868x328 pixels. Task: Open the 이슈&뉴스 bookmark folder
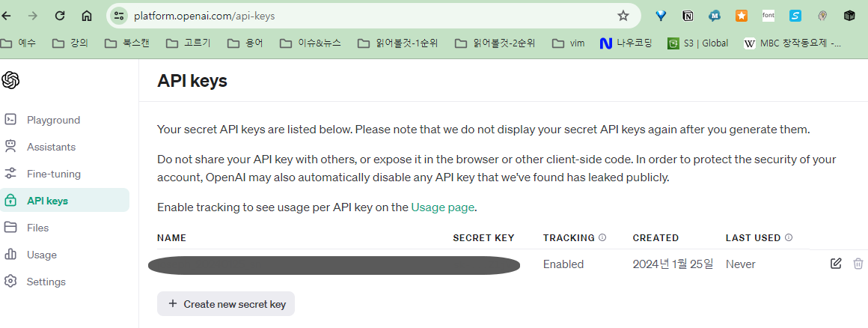(310, 43)
